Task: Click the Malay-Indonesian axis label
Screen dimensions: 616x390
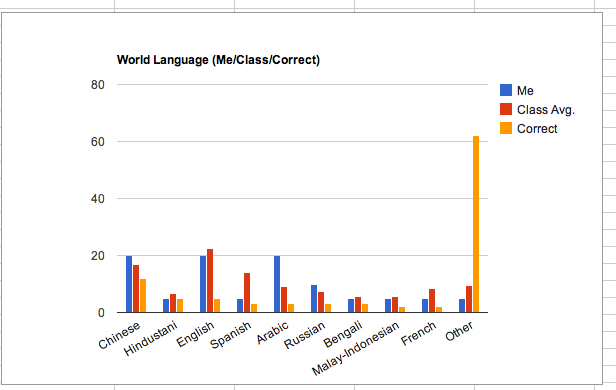Action: (355, 349)
